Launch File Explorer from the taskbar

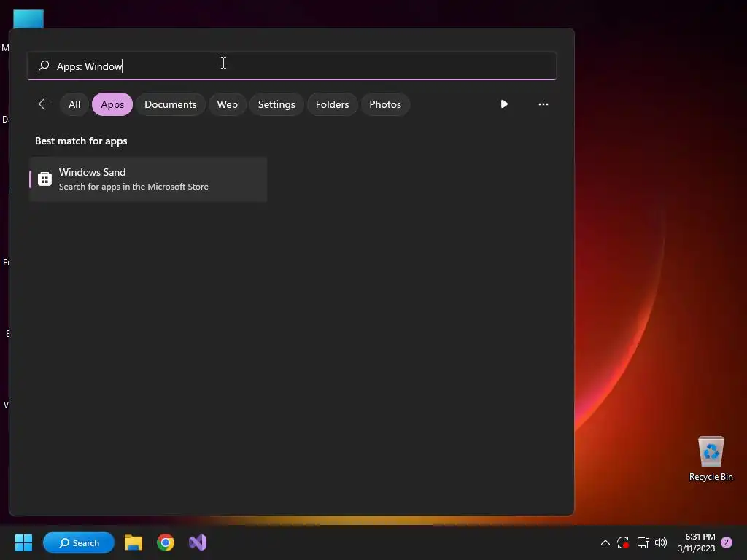click(x=133, y=542)
